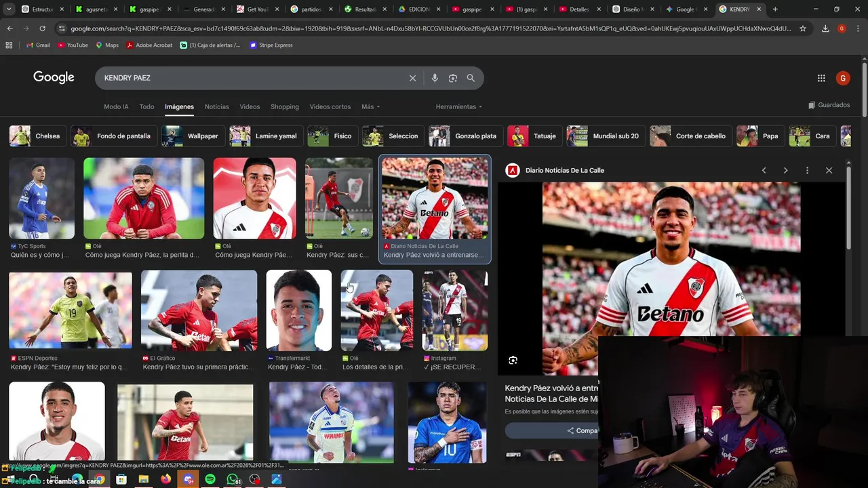868x488 pixels.
Task: Open the Photos app from taskbar
Action: point(277,479)
